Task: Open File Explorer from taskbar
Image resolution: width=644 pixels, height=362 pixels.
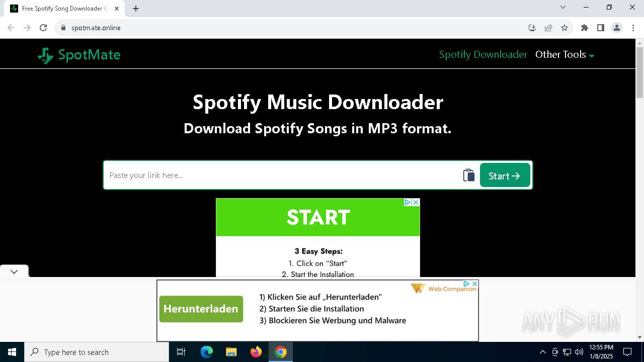Action: pyautogui.click(x=231, y=352)
